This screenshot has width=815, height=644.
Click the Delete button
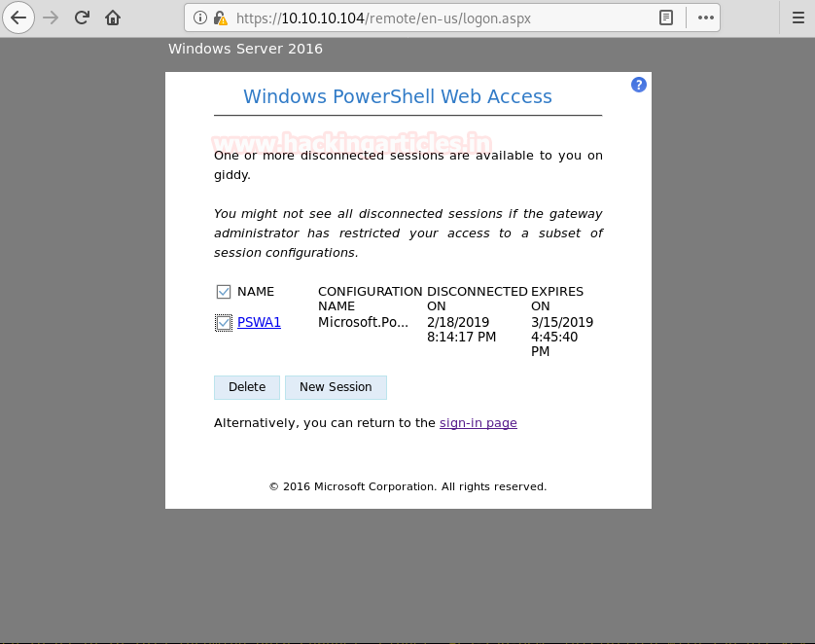tap(247, 387)
